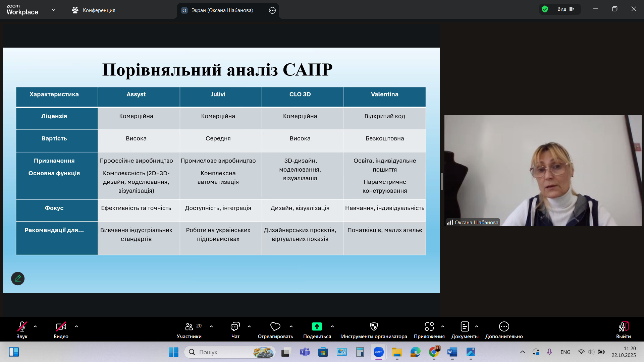This screenshot has width=644, height=362.
Task: Click the CLO 3D column header
Action: [303, 97]
